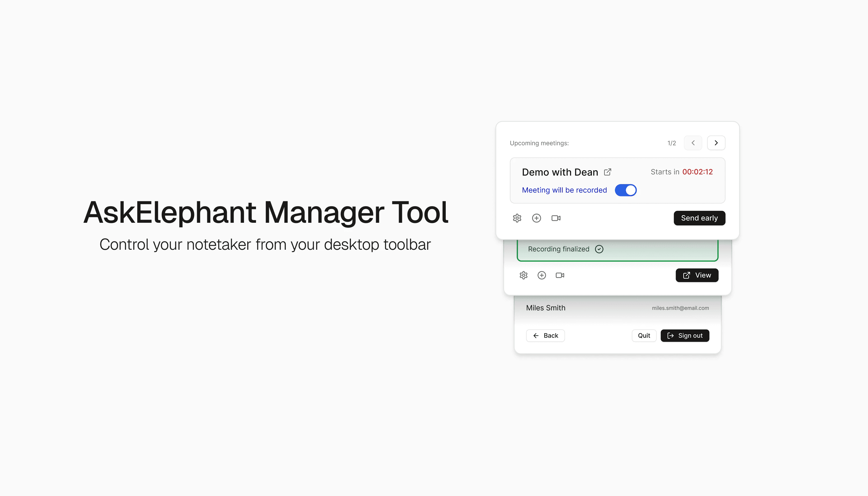868x496 pixels.
Task: Go to the previous meeting with the left chevron
Action: pyautogui.click(x=693, y=143)
